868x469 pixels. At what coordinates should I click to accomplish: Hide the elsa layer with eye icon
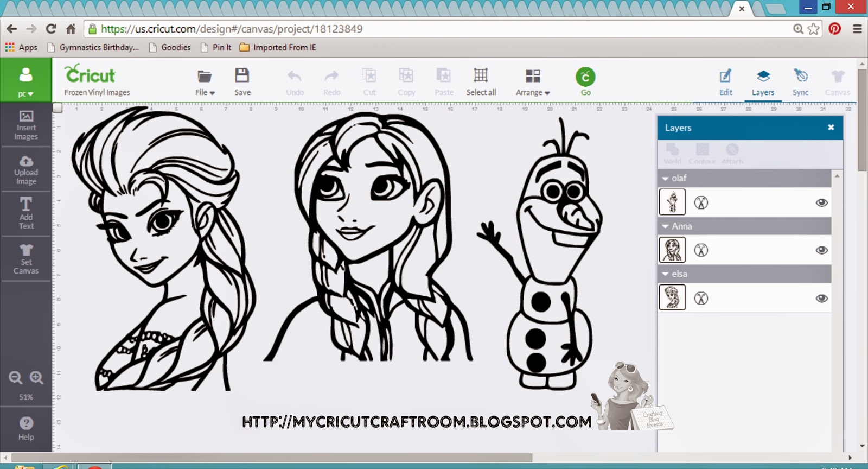click(822, 298)
